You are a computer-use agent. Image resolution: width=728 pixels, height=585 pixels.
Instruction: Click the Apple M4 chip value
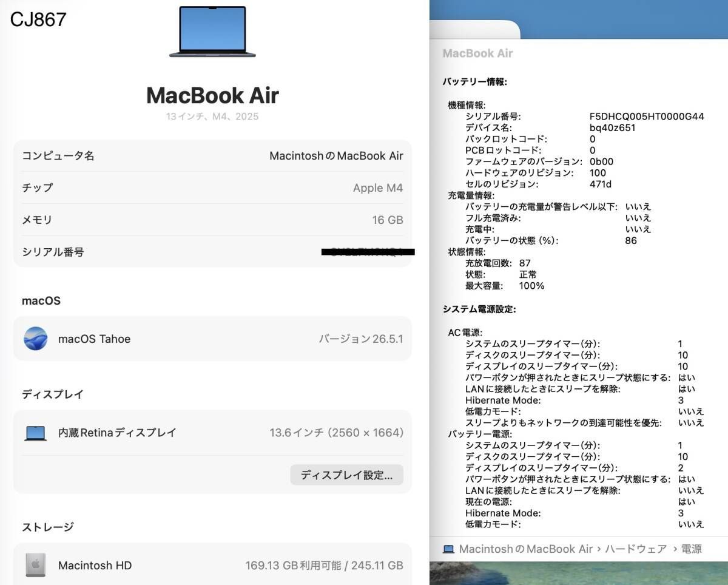click(x=378, y=188)
